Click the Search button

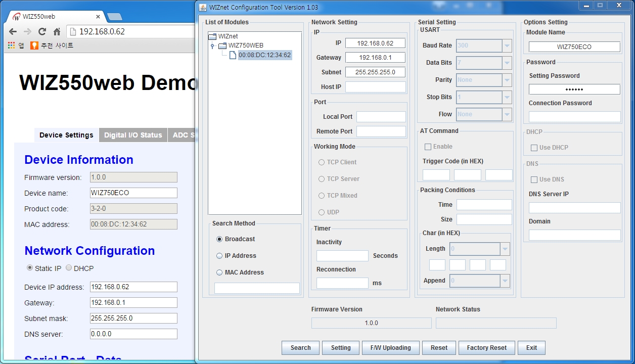pos(300,348)
